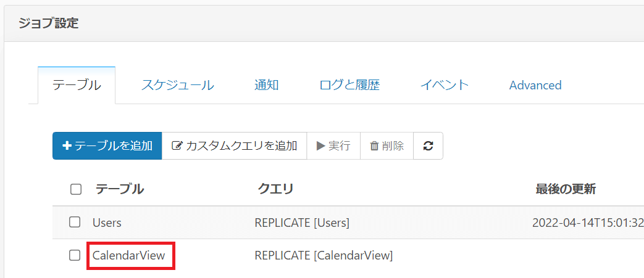Click the REPLICATE [Users] query text
This screenshot has width=644, height=278.
click(302, 222)
